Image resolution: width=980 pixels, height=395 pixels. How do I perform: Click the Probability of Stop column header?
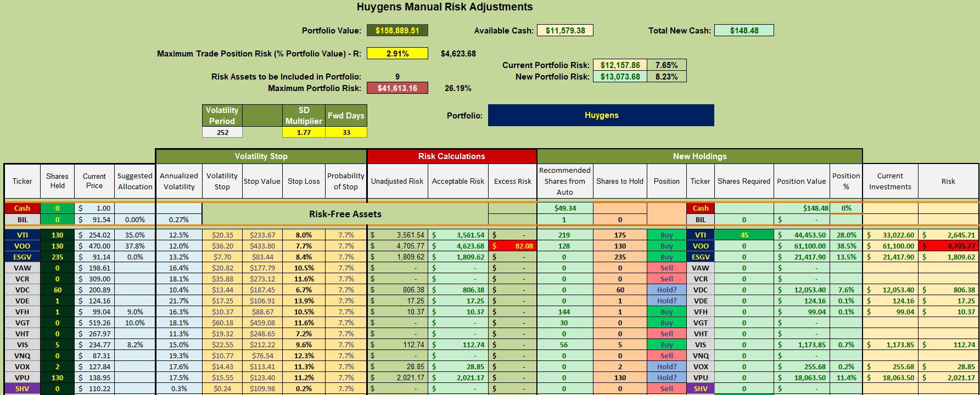[346, 181]
